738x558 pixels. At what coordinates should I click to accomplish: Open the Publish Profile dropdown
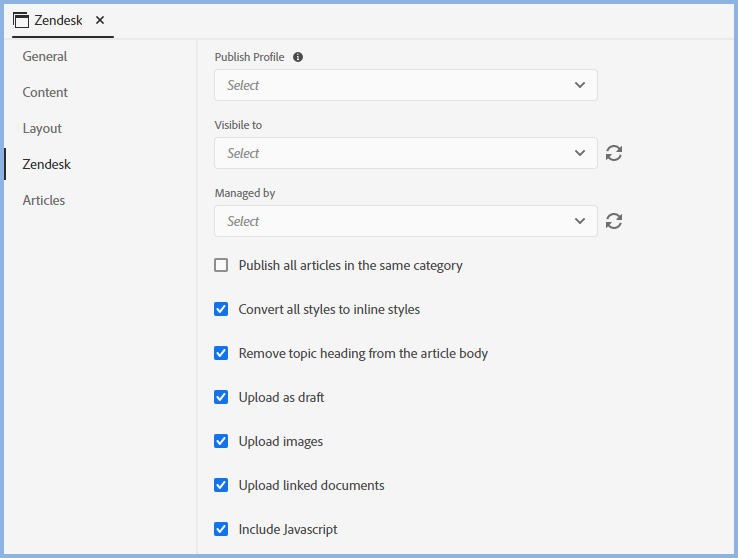(405, 85)
